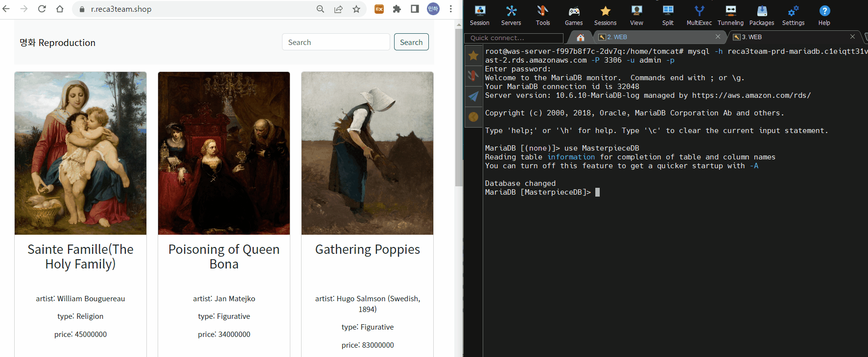Toggle the browser side panel icon
Image resolution: width=868 pixels, height=357 pixels.
[x=415, y=9]
